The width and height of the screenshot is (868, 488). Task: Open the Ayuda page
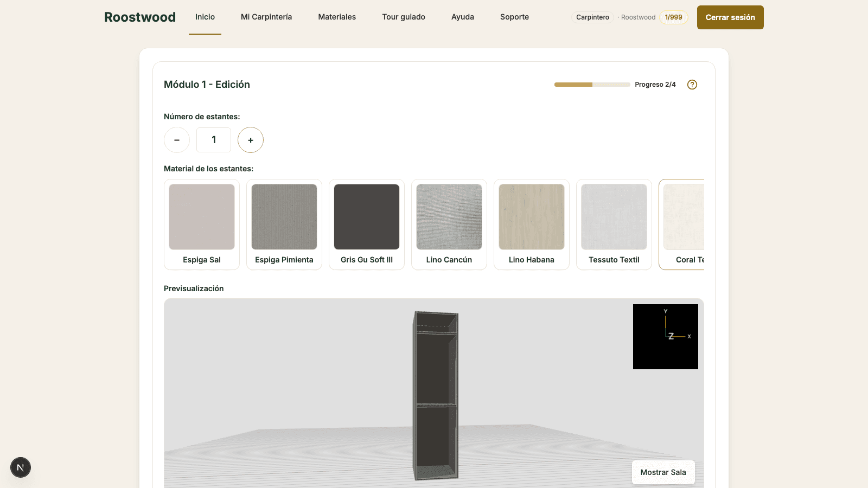click(x=463, y=17)
